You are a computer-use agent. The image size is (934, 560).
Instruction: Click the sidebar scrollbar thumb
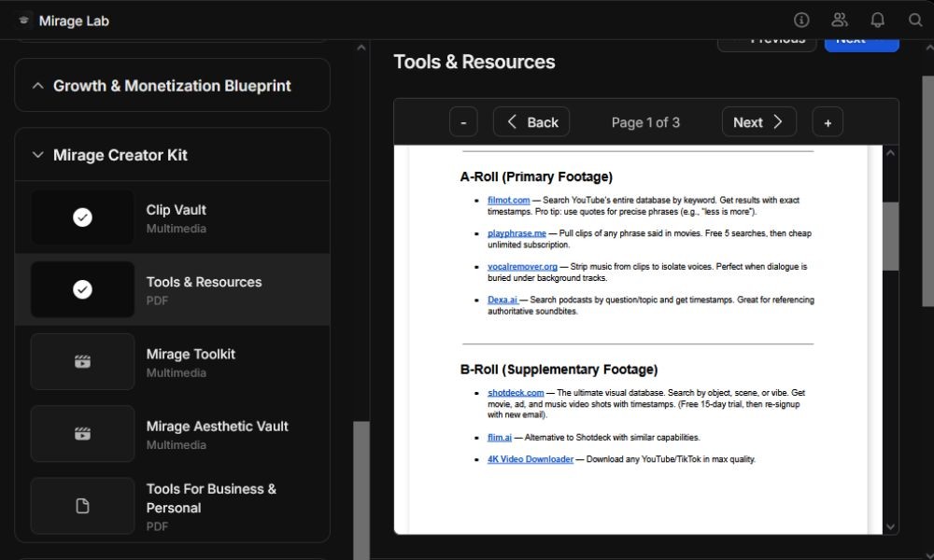click(x=361, y=490)
